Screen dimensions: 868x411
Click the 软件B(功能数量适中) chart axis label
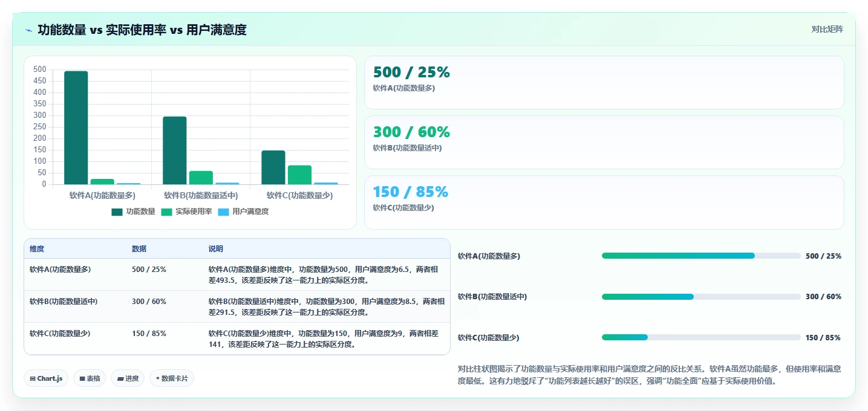tap(201, 196)
